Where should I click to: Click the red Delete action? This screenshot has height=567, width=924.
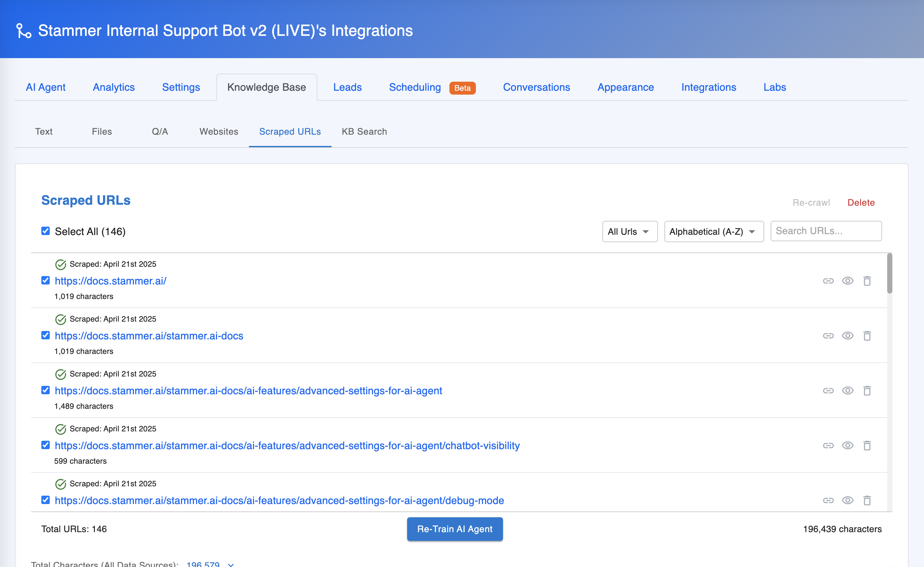click(x=861, y=202)
